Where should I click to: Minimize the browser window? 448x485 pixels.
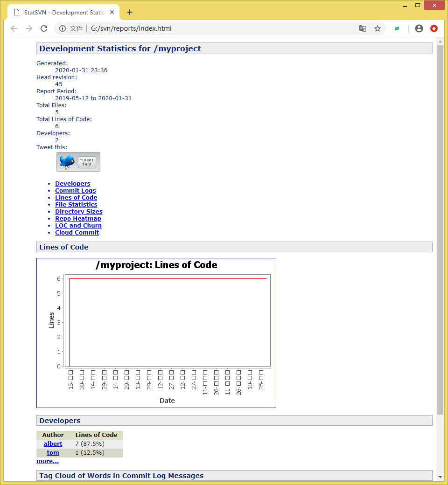click(x=405, y=6)
